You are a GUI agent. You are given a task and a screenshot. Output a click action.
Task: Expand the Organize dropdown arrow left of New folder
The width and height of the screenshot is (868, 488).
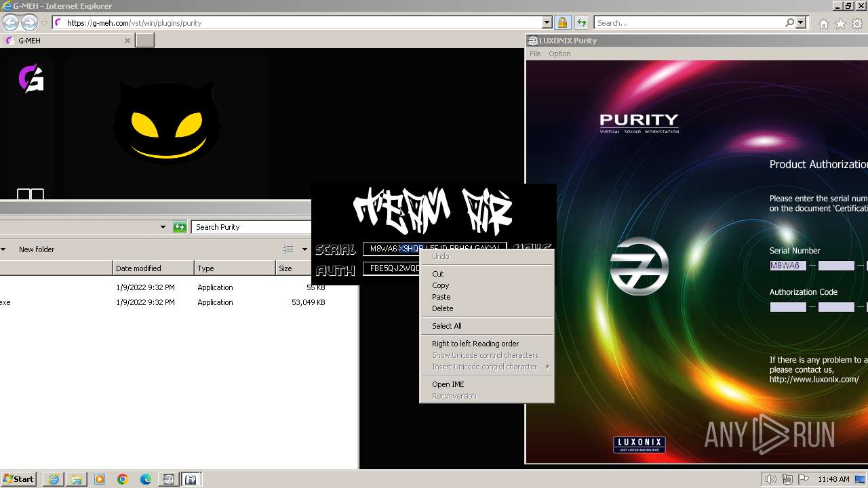point(3,249)
